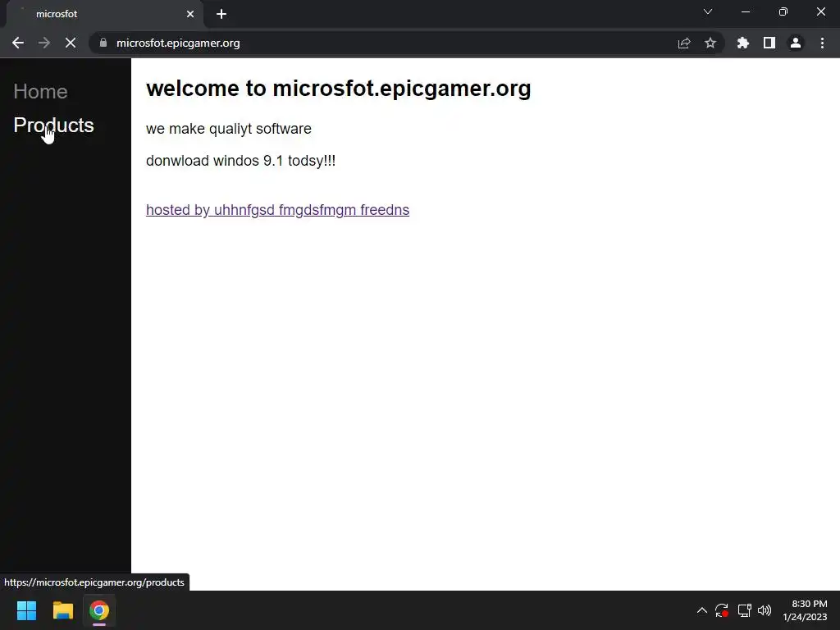Image resolution: width=840 pixels, height=630 pixels.
Task: Restore down the Chrome window
Action: click(783, 11)
